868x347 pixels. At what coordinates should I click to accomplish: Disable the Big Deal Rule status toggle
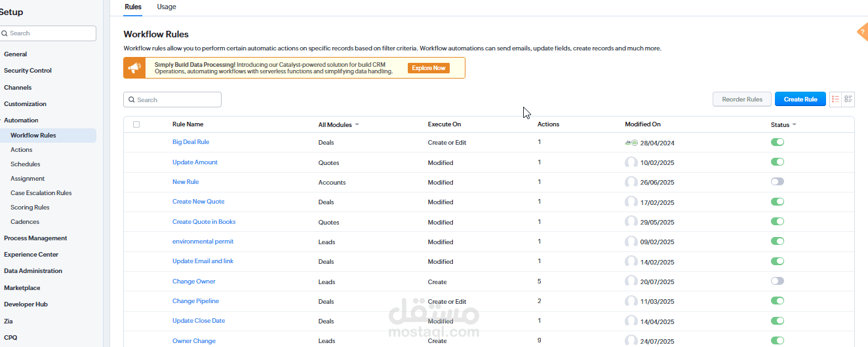click(778, 142)
